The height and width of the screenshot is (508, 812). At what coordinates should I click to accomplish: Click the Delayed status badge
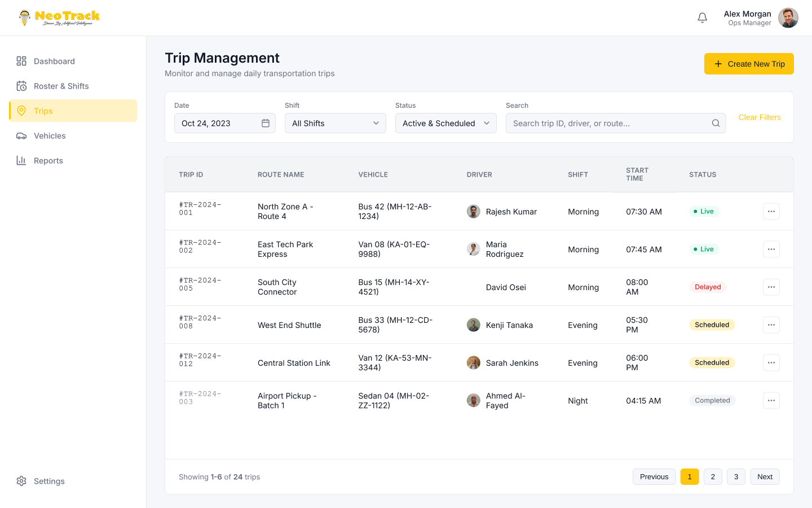[x=708, y=287]
